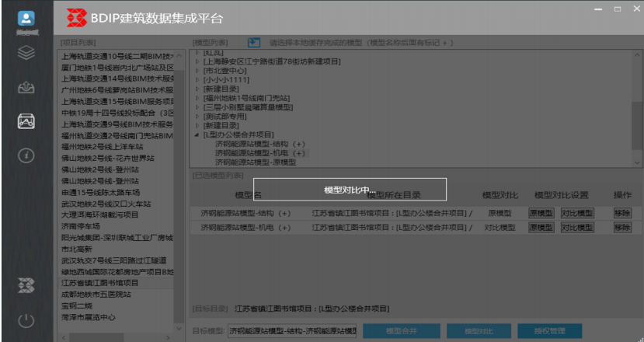
Task: Click the small BDIP logo icon in sidebar
Action: [26, 285]
